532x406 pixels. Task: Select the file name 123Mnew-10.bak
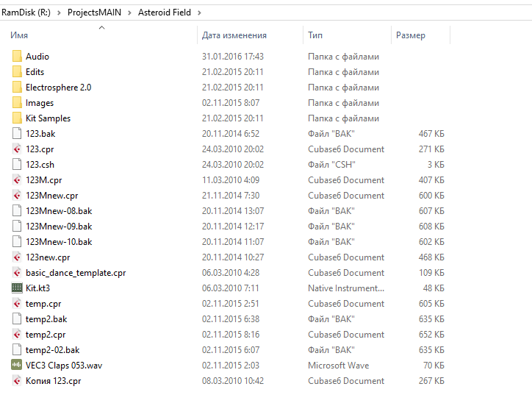tap(59, 242)
